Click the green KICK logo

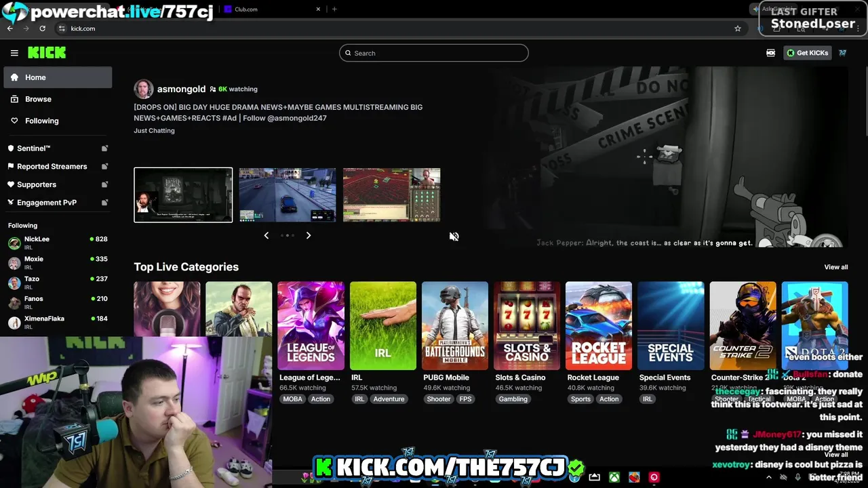coord(47,53)
